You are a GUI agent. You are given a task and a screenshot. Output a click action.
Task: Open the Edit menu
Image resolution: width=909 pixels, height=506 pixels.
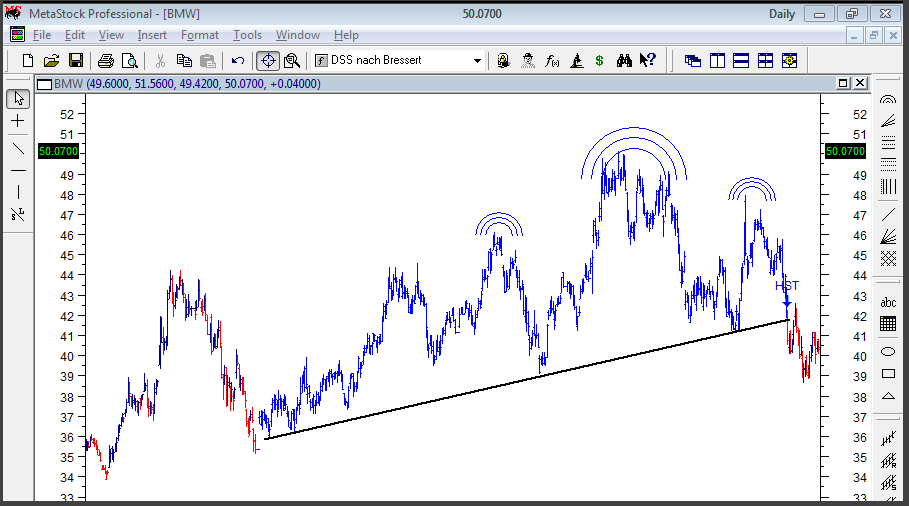[x=75, y=35]
